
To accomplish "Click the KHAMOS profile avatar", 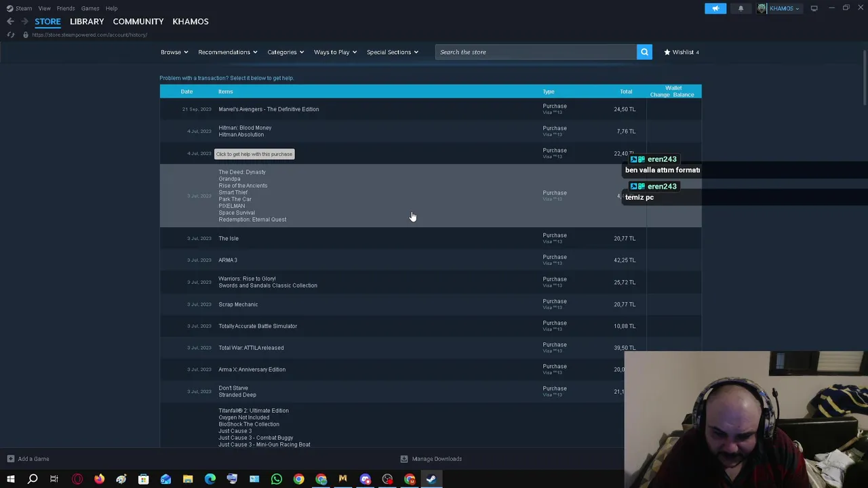I will 762,8.
